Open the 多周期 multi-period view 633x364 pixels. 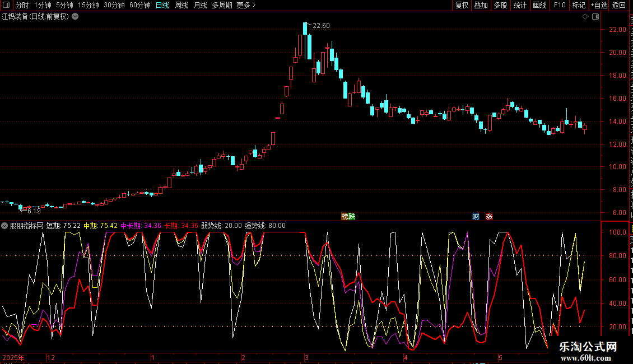(x=222, y=5)
